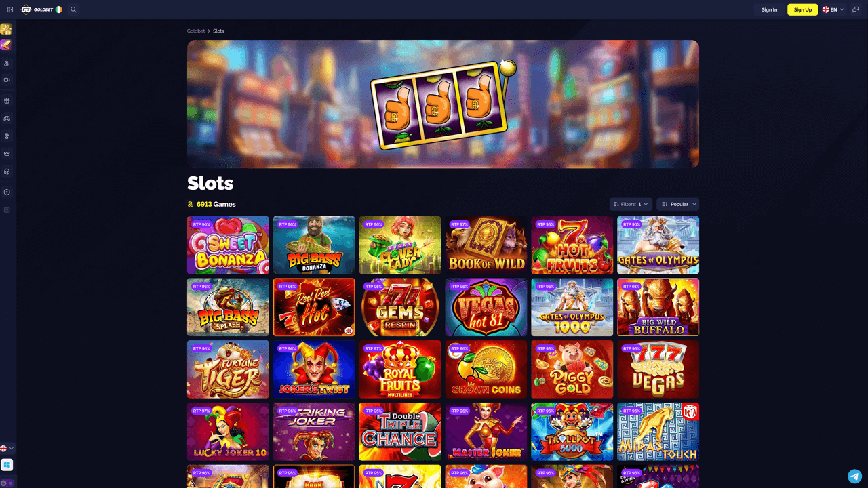Open the gamepad sidebar icon
This screenshot has height=488, width=868.
[x=7, y=119]
